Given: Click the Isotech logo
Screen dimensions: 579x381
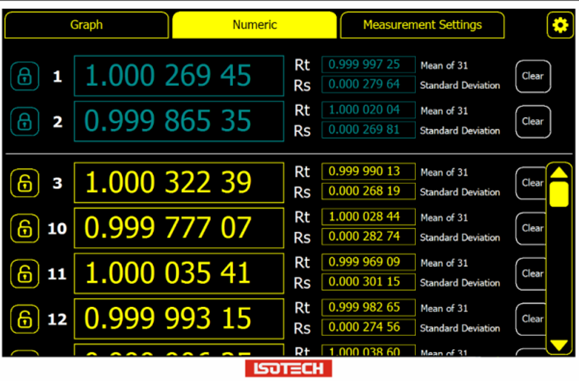Looking at the screenshot, I should [288, 368].
